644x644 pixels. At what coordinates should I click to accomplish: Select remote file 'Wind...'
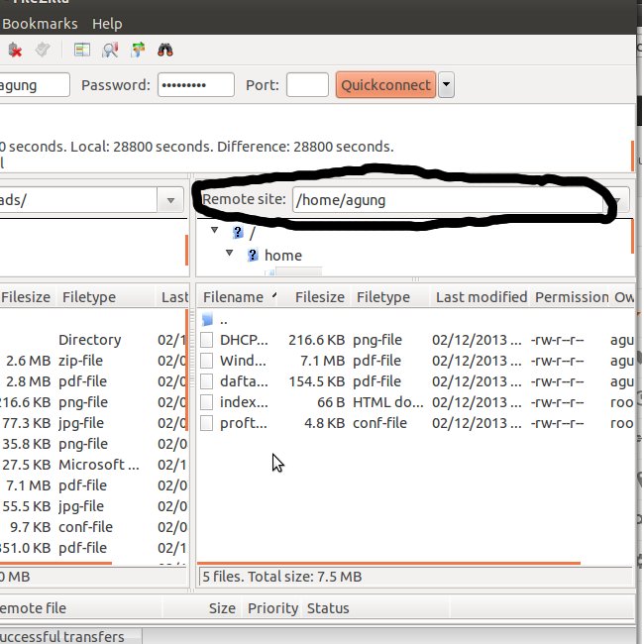point(243,361)
